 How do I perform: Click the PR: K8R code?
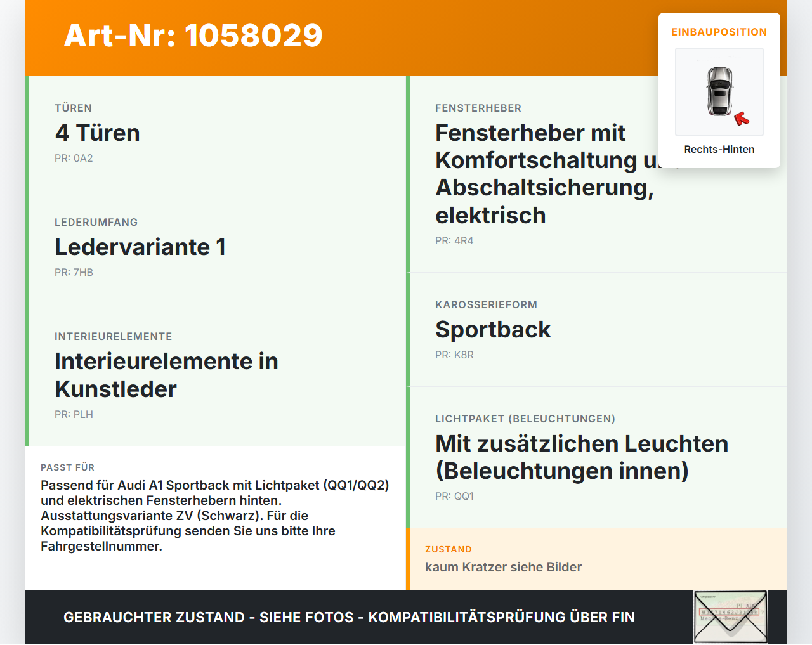pos(454,355)
